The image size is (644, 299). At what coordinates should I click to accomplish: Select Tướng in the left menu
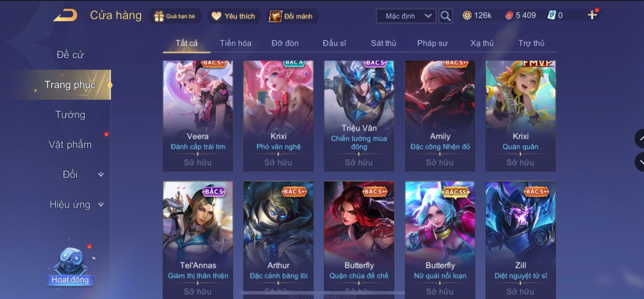pos(70,114)
